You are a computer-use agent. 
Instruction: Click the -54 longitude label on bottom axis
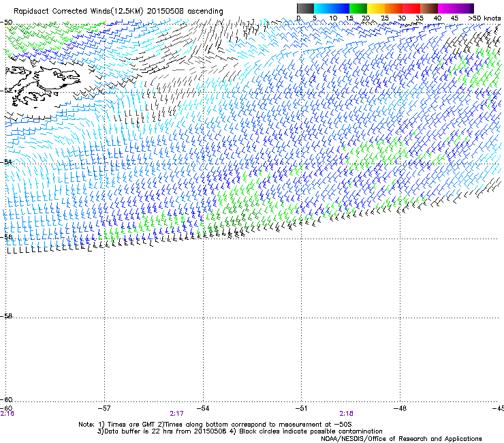pos(203,408)
